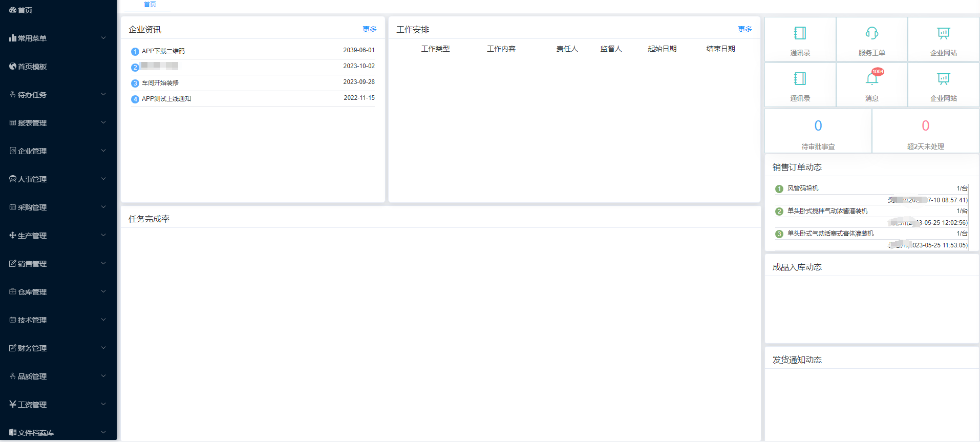980x442 pixels.
Task: Expand the 采购管理 chevron
Action: pos(103,207)
